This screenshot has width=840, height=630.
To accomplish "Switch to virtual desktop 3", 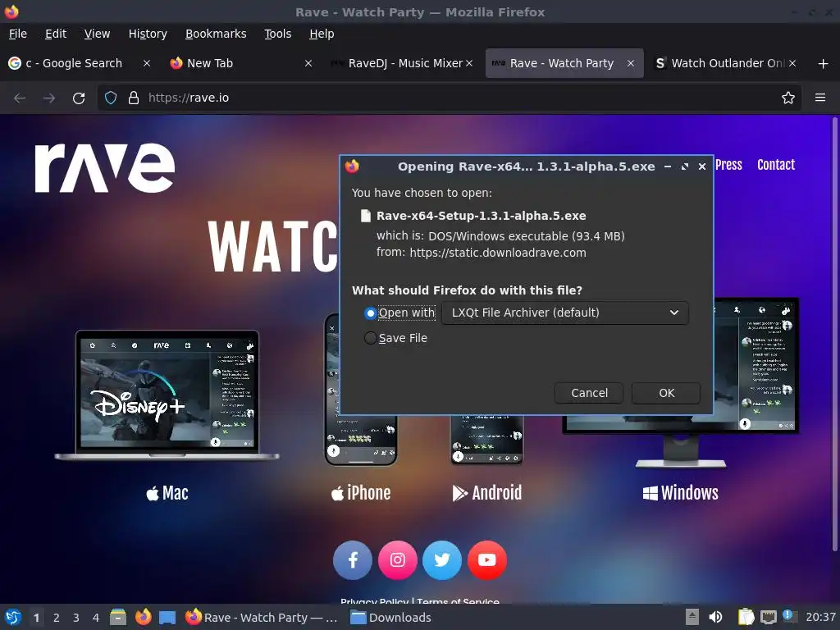I will pyautogui.click(x=76, y=618).
